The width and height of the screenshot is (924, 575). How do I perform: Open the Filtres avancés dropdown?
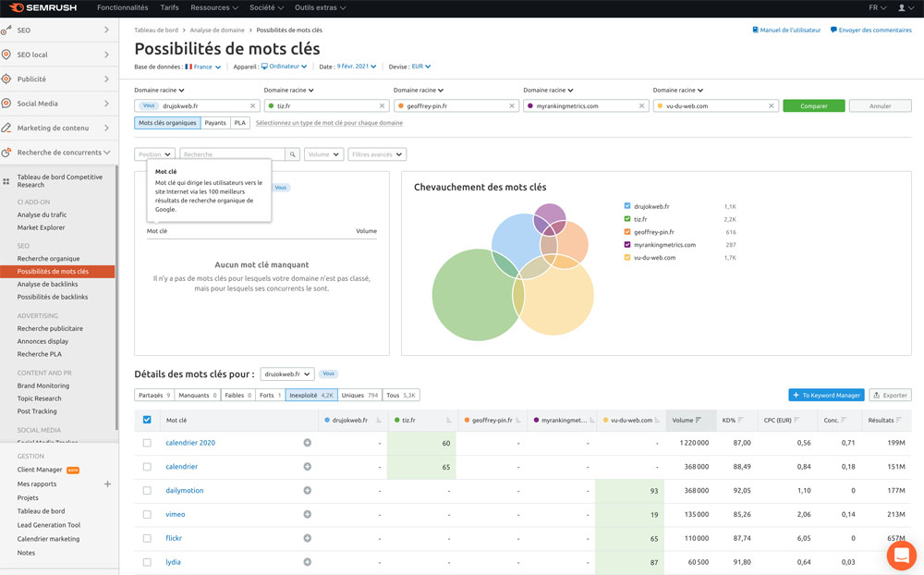pos(377,154)
